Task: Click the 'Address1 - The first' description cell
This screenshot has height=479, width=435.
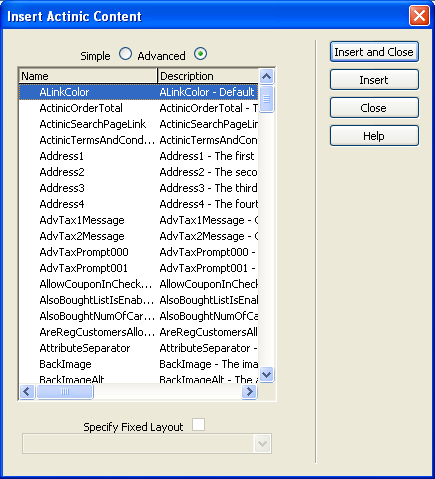Action: click(207, 156)
